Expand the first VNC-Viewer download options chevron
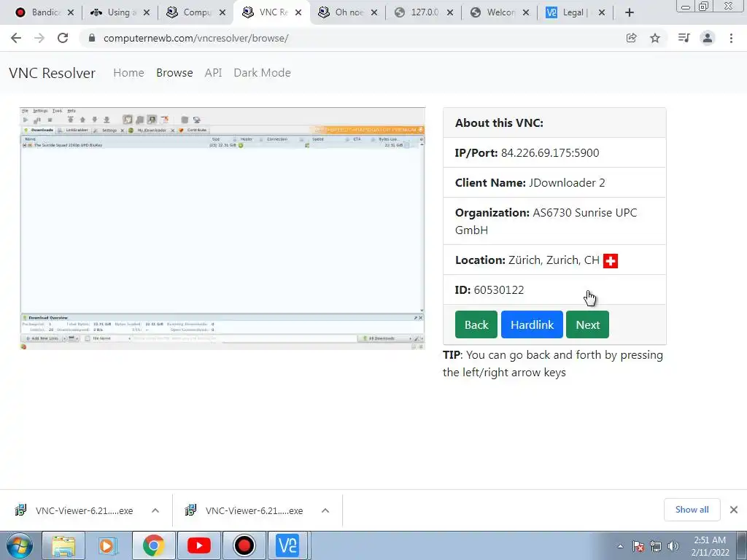This screenshot has height=560, width=747. [x=155, y=510]
